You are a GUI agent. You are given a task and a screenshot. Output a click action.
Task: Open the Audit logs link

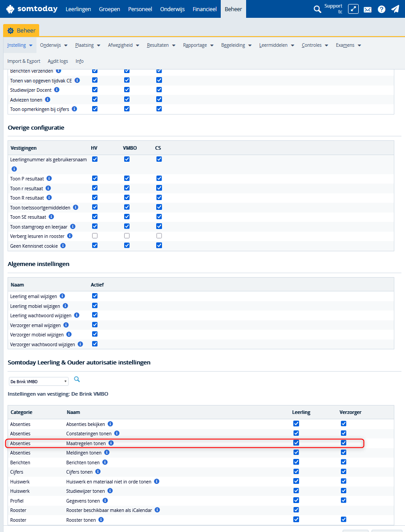click(58, 61)
